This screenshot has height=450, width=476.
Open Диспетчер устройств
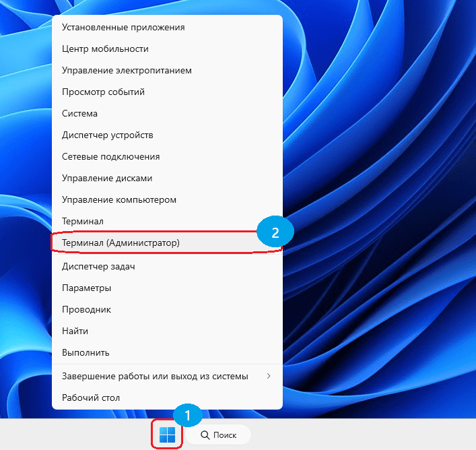(x=108, y=135)
